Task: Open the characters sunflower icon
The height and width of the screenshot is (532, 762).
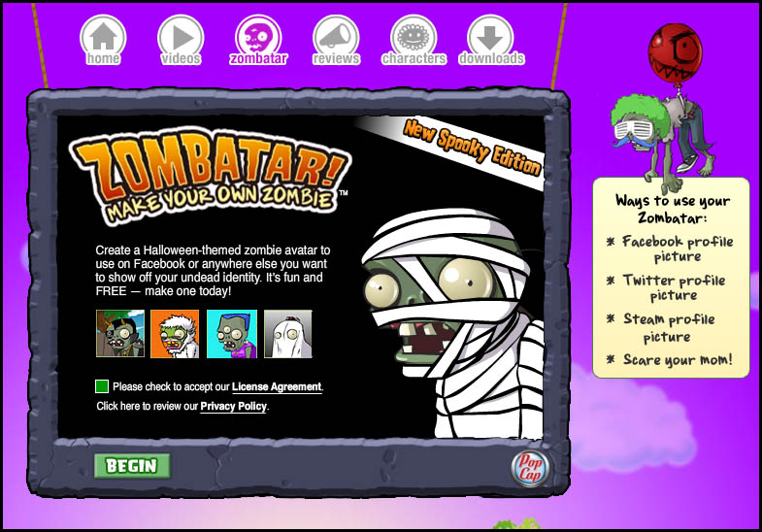Action: (414, 40)
